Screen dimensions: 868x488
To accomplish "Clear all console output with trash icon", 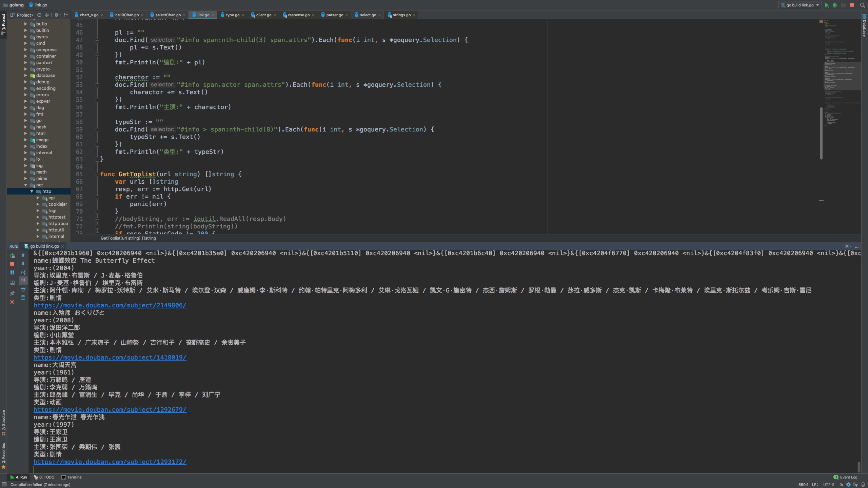I will point(23,298).
